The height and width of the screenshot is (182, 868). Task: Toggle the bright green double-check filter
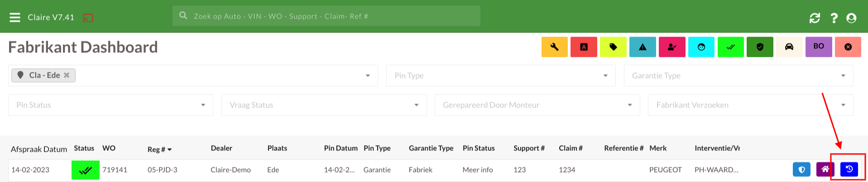coord(730,47)
